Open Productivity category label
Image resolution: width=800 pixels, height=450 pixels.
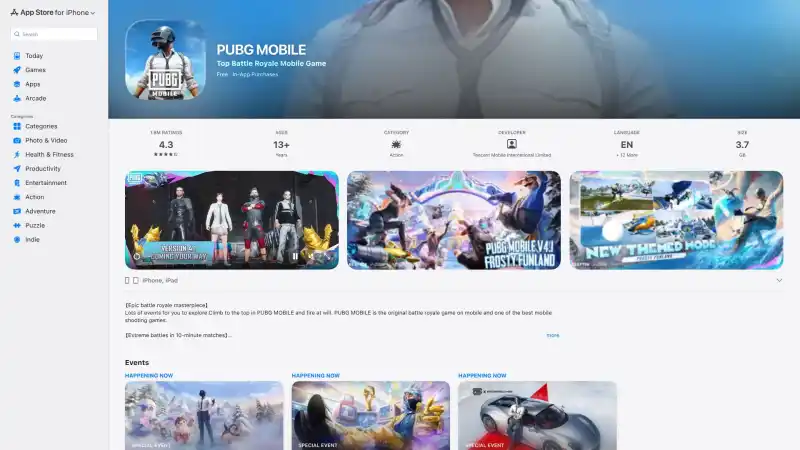tap(43, 168)
